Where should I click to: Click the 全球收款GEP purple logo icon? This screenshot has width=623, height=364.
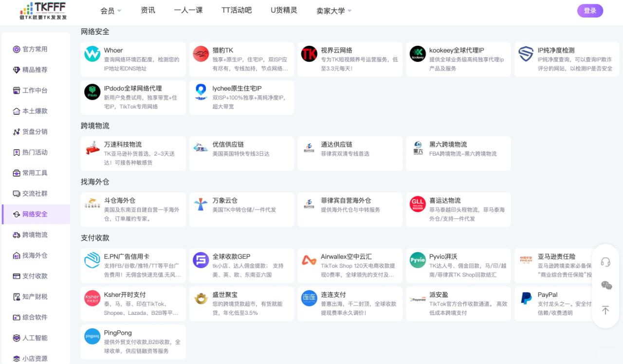click(x=201, y=260)
